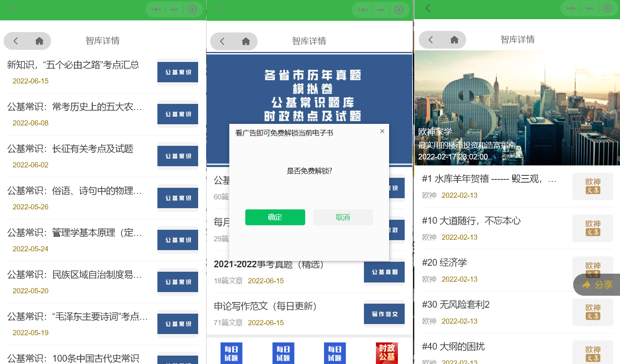Click 公基常识 thumbnail beside 2022-06-02 article
This screenshot has width=620, height=364.
pos(178,156)
